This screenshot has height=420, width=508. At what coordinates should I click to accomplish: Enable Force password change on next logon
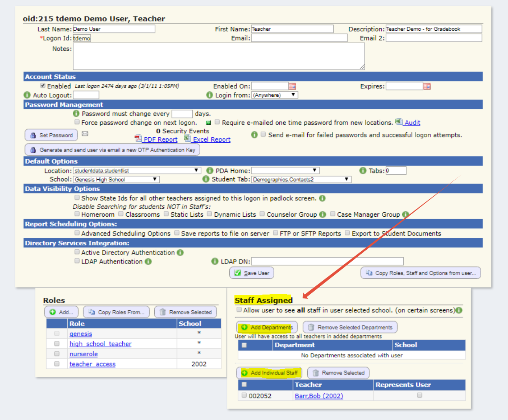pos(77,122)
